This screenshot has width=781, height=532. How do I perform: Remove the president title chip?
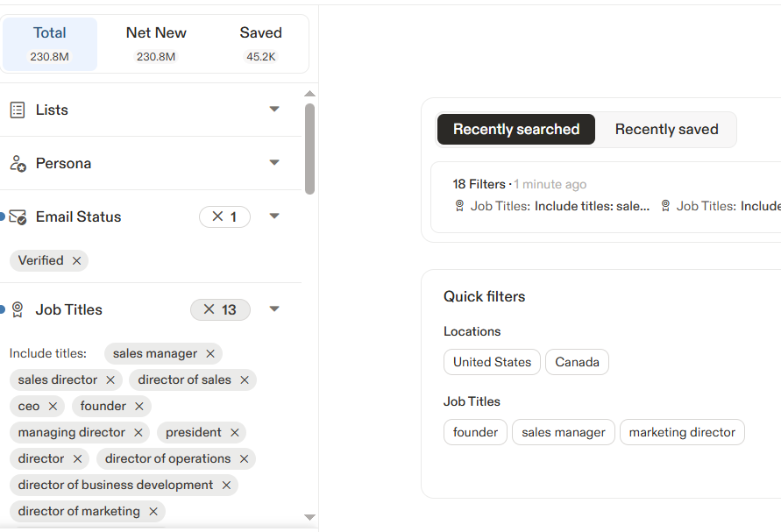235,433
